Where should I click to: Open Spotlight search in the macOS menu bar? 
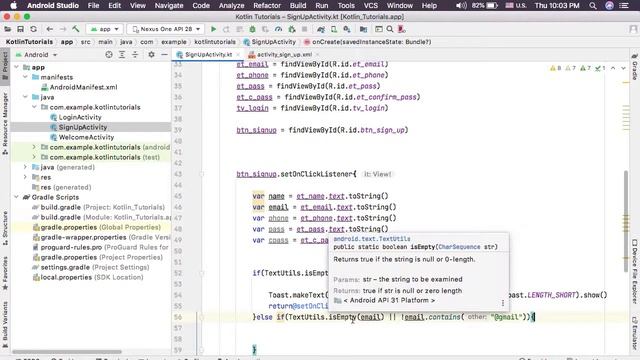click(593, 6)
